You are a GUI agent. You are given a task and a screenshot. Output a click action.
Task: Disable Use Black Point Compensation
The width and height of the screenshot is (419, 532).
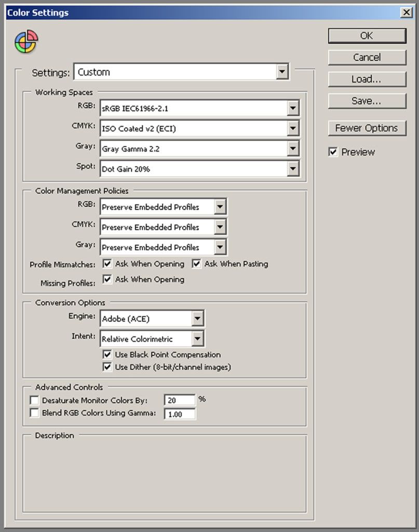click(x=107, y=355)
